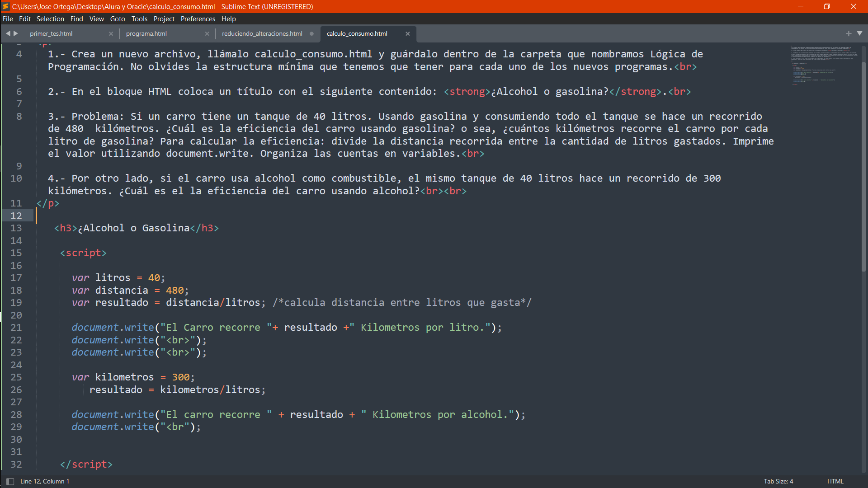Add a new tab with plus icon
Viewport: 868px width, 488px height.
click(x=849, y=33)
